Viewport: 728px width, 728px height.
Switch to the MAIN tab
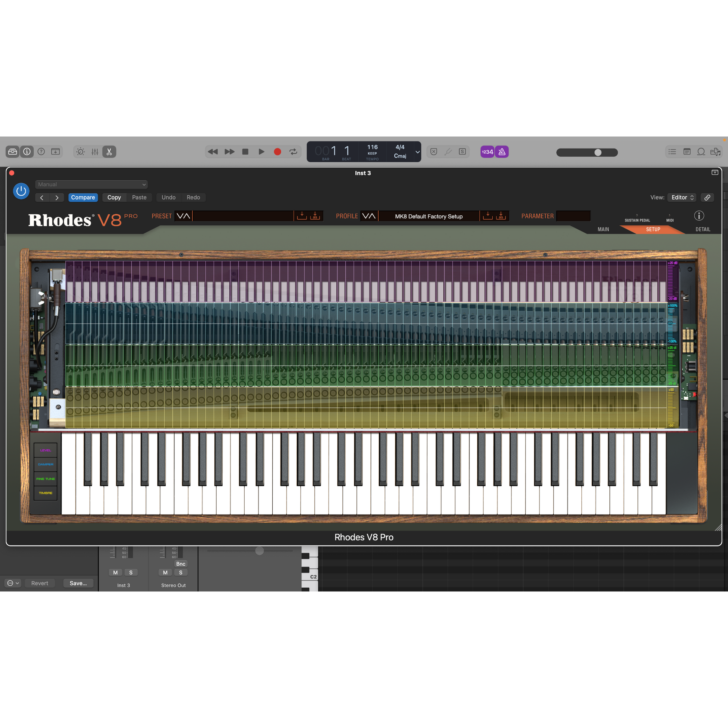pyautogui.click(x=603, y=229)
